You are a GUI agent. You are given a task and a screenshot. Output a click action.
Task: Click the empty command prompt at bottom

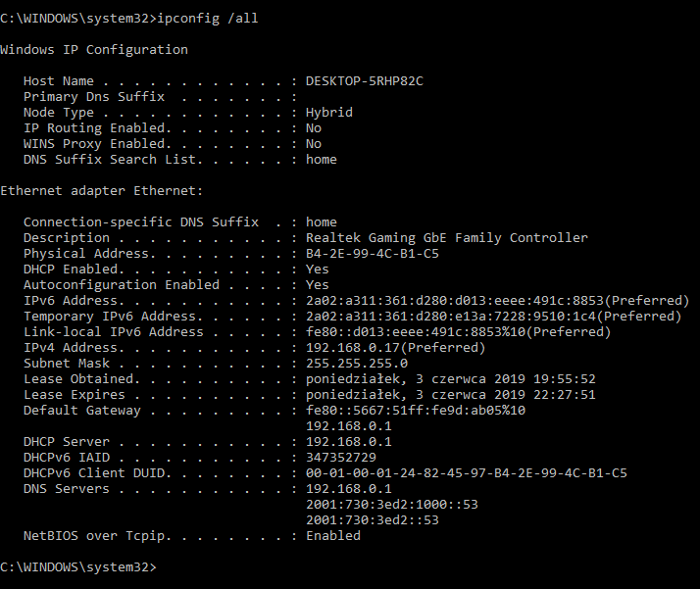78,567
